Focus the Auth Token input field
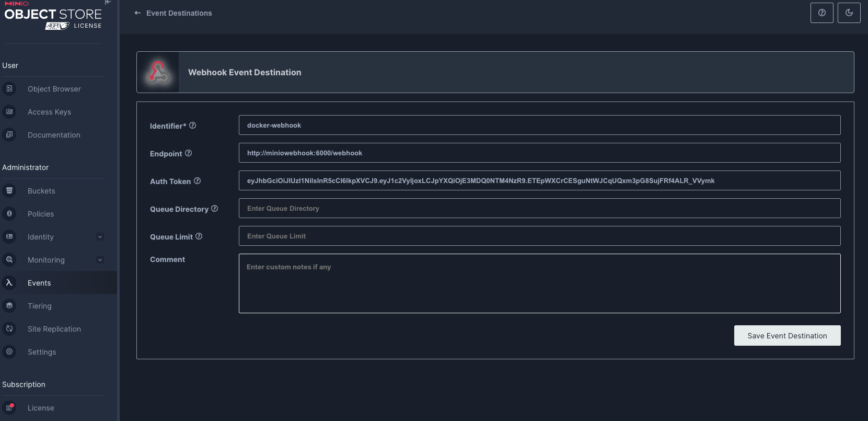 [539, 180]
